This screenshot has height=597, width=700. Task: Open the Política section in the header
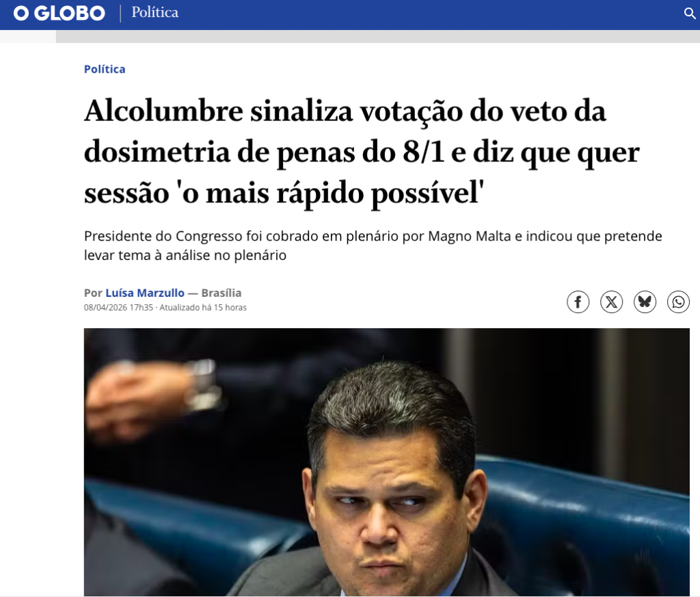pyautogui.click(x=155, y=12)
